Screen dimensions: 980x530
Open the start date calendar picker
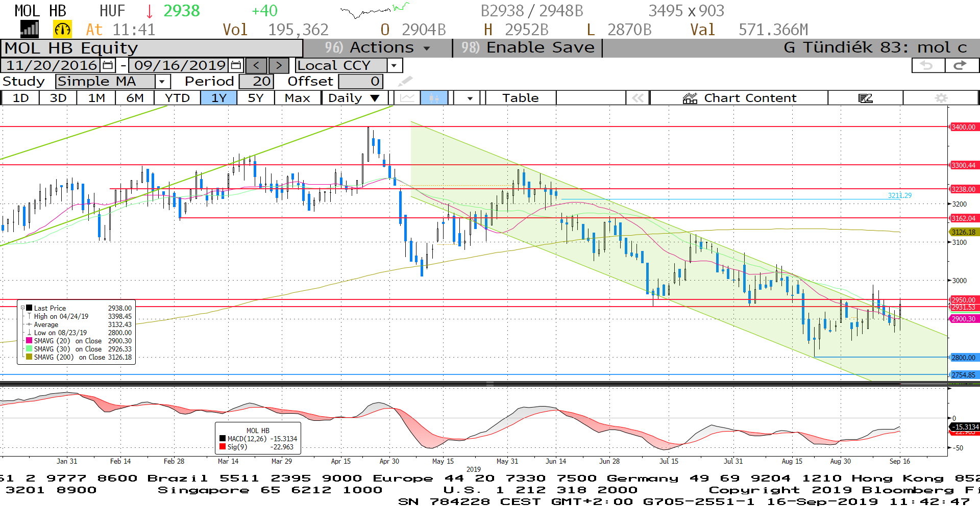coord(108,65)
